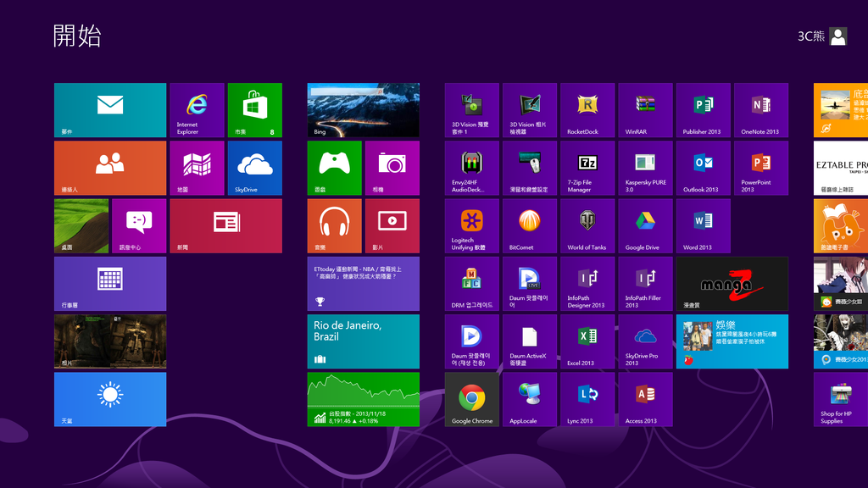Open the orange airplane travel tile
Screen dimensions: 868x488
point(841,110)
